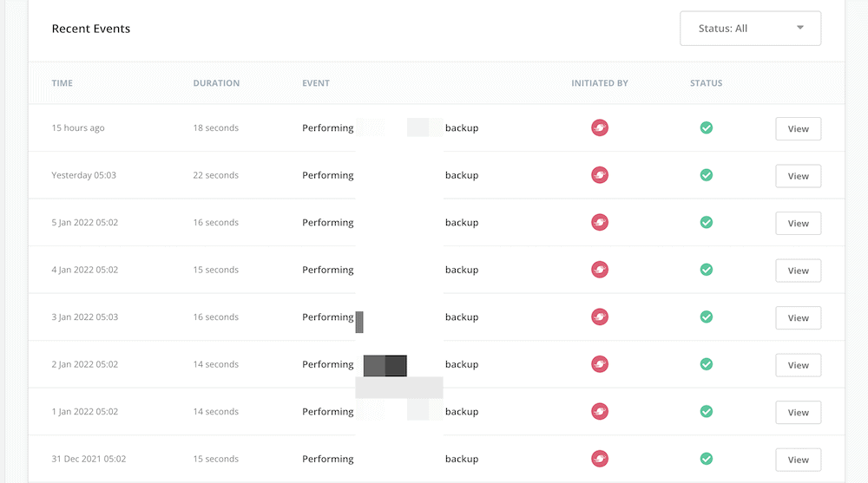Viewport: 868px width, 483px height.
Task: Select the '2 Jan 2022 05:02' time cell
Action: (85, 364)
